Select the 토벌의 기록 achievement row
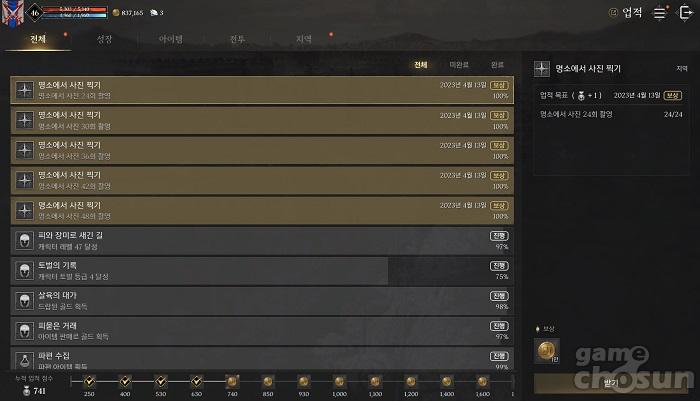Screen dimensions: 700x401 [x=262, y=271]
